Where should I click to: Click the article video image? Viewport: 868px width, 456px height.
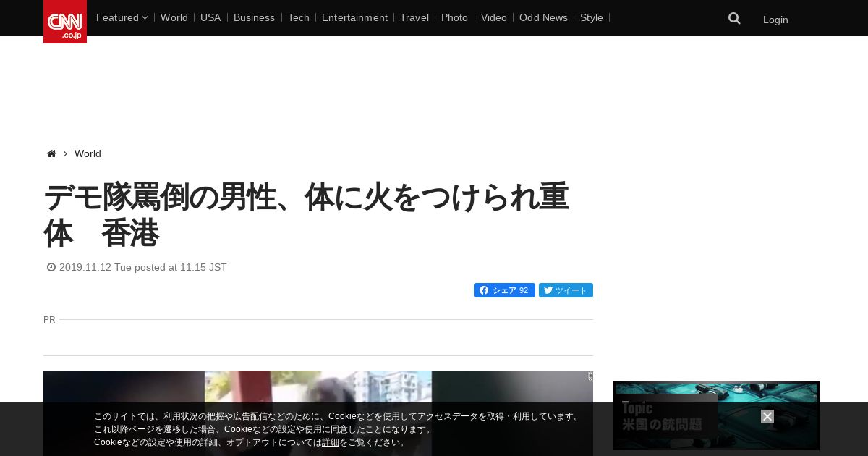click(318, 413)
